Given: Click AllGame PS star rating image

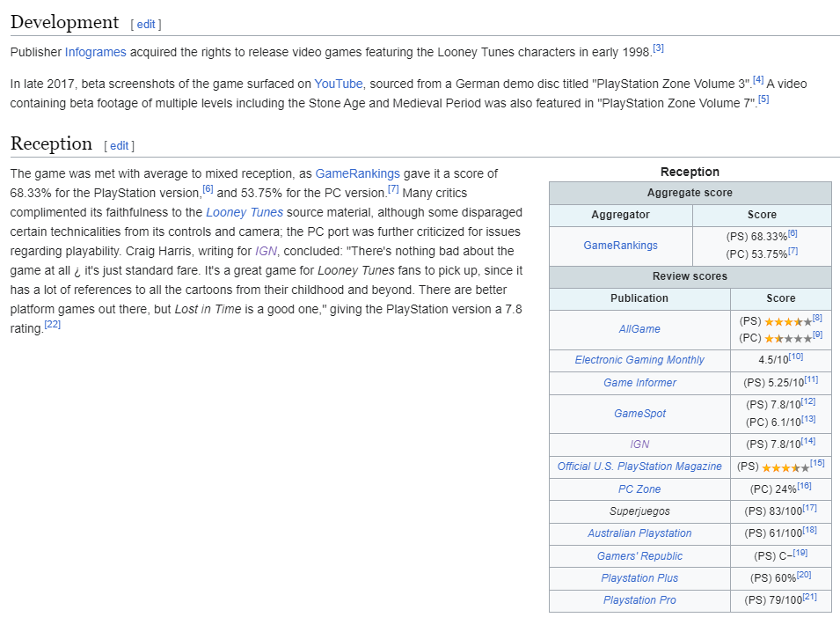Looking at the screenshot, I should click(x=788, y=322).
